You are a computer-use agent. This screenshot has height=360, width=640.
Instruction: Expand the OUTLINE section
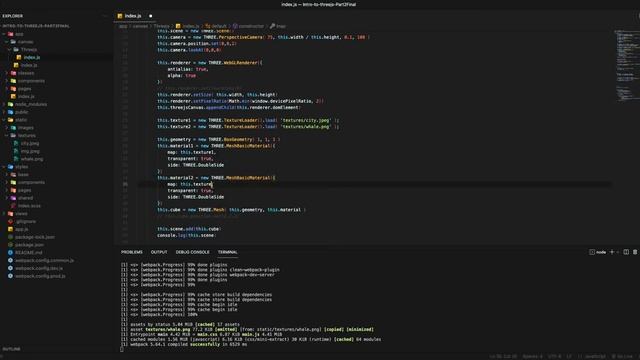pos(11,349)
